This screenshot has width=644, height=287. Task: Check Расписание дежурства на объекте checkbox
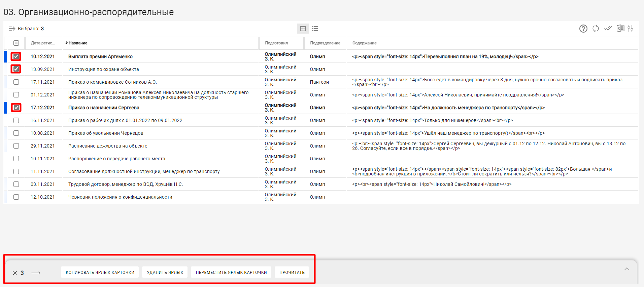(16, 146)
